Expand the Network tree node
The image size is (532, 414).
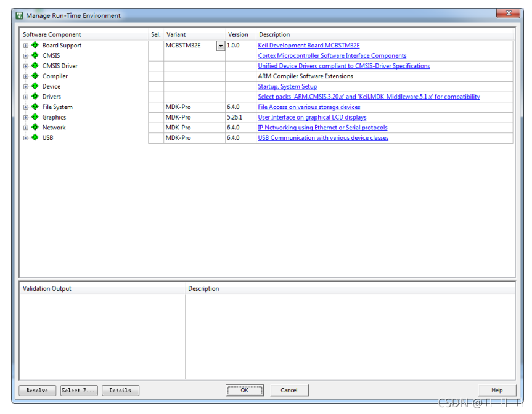[25, 128]
